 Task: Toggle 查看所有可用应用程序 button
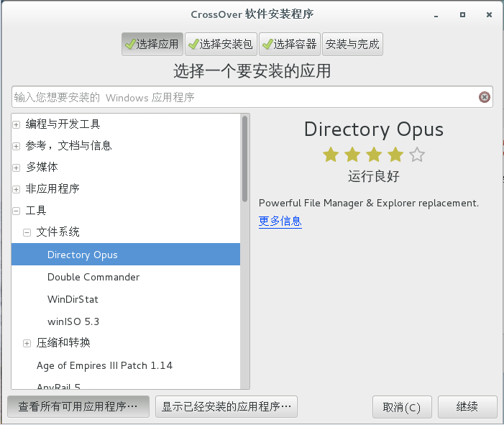click(78, 406)
